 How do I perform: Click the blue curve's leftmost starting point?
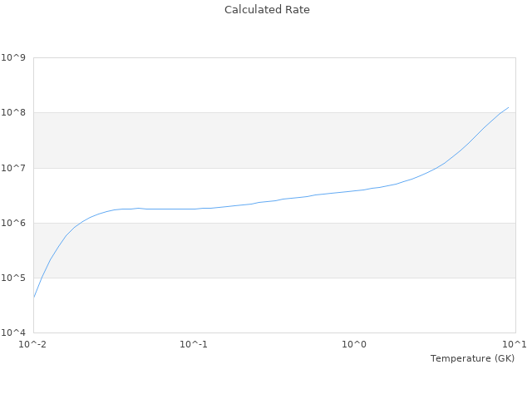34,297
